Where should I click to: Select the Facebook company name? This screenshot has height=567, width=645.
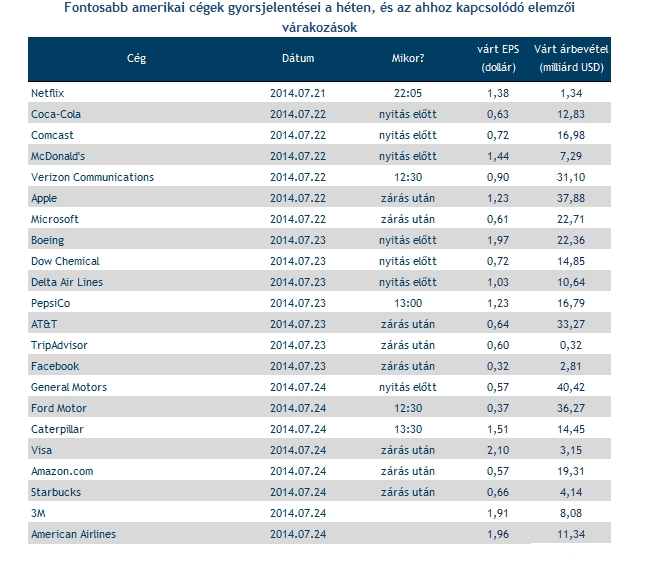click(55, 366)
